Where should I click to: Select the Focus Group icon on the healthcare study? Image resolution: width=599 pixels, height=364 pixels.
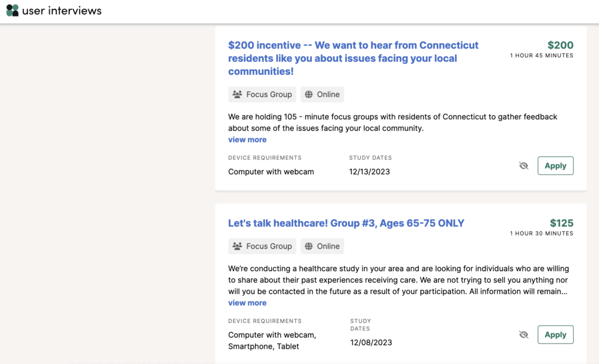[237, 246]
